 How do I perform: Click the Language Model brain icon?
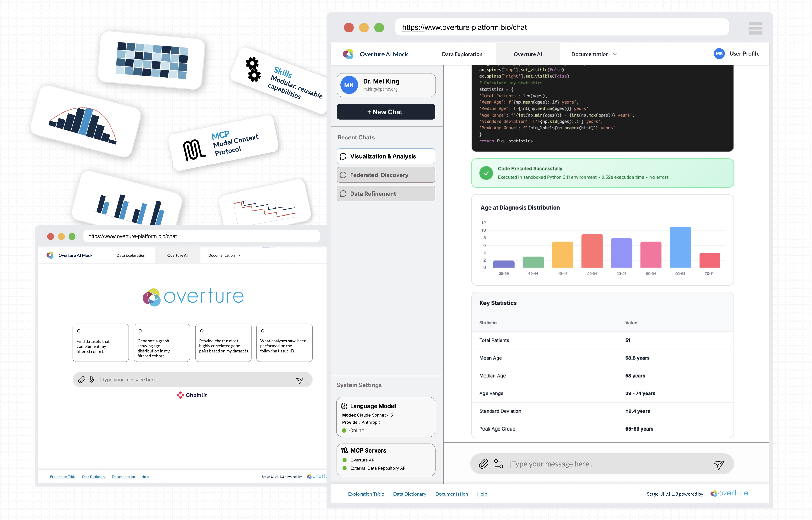click(344, 406)
